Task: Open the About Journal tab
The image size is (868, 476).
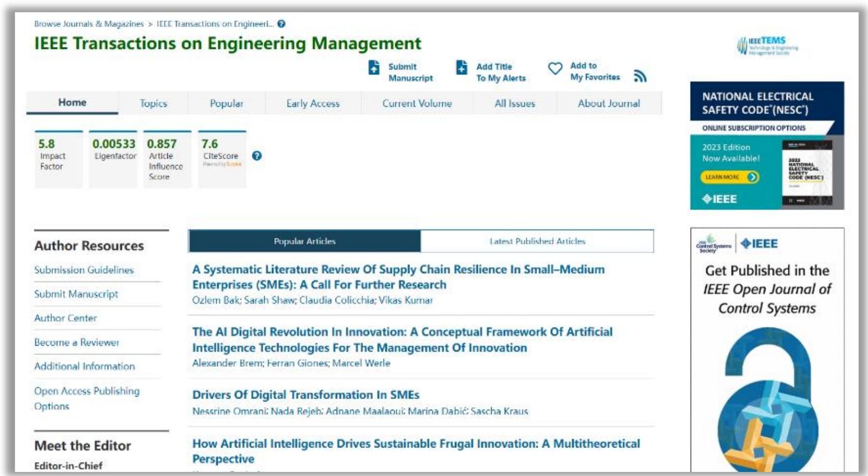Action: (x=608, y=103)
